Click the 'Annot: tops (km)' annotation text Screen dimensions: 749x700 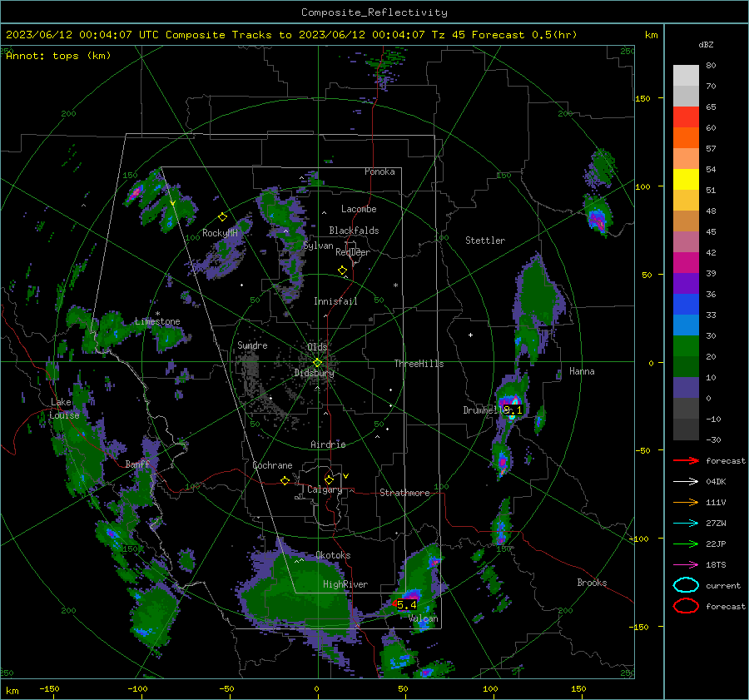point(58,56)
